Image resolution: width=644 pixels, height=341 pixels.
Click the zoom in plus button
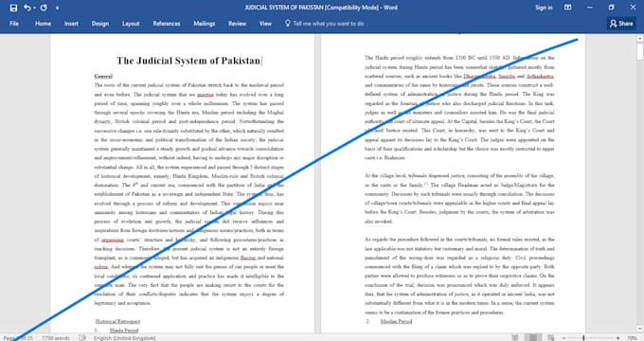tap(617, 338)
